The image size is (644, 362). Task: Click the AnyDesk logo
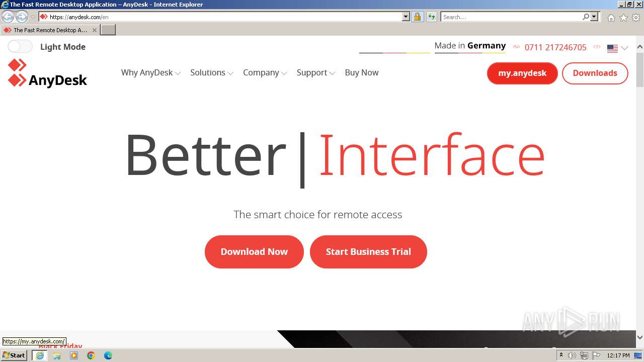pyautogui.click(x=47, y=73)
